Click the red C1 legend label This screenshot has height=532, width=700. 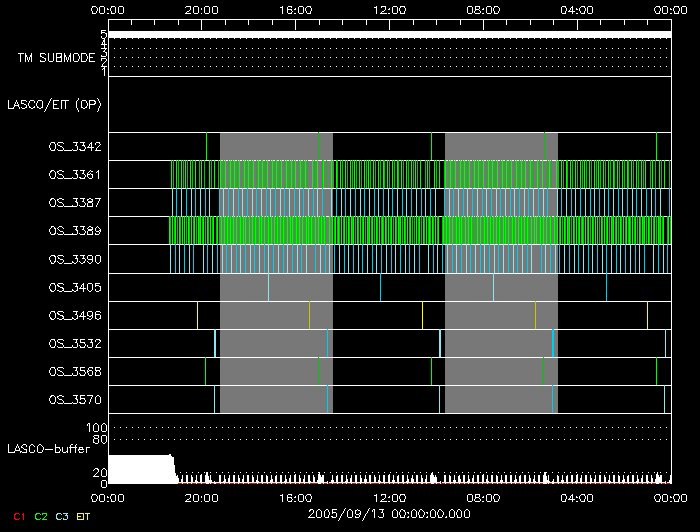[x=19, y=516]
